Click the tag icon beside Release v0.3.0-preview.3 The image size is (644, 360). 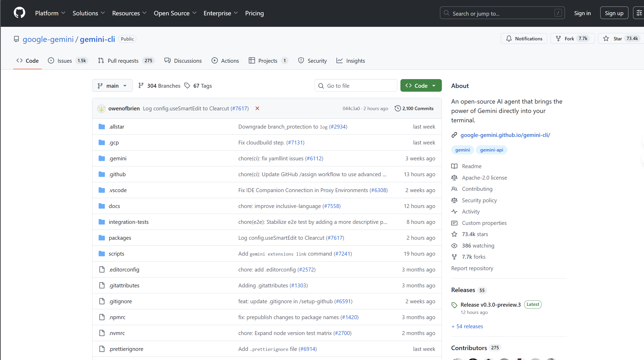pyautogui.click(x=454, y=305)
